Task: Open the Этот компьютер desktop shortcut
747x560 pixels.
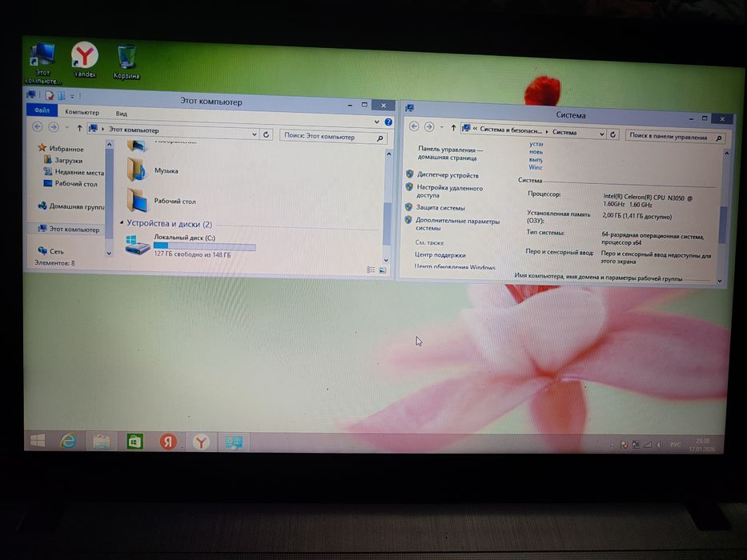Action: [x=43, y=63]
